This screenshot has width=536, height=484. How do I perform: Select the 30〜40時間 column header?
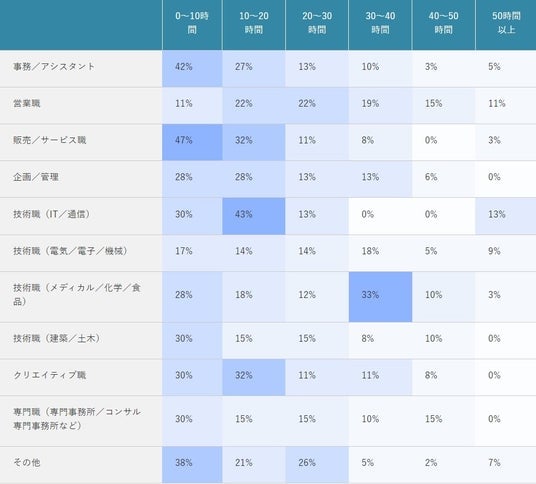(380, 23)
